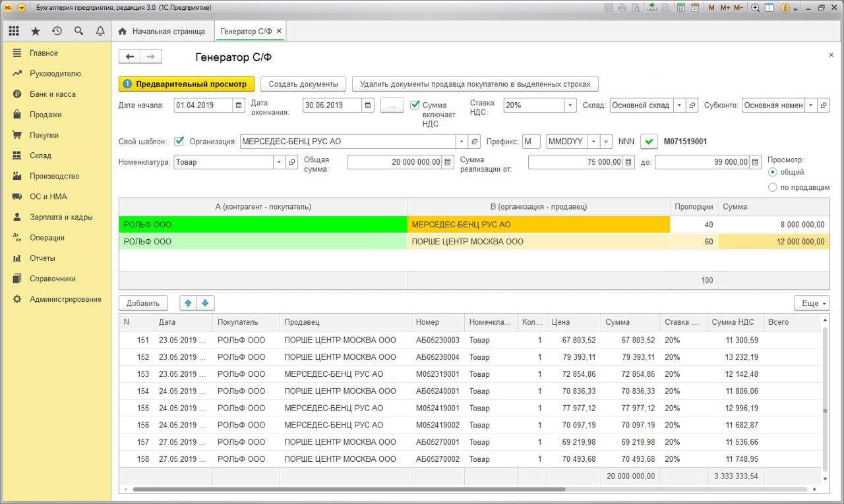Click the Добавить button

(x=143, y=303)
